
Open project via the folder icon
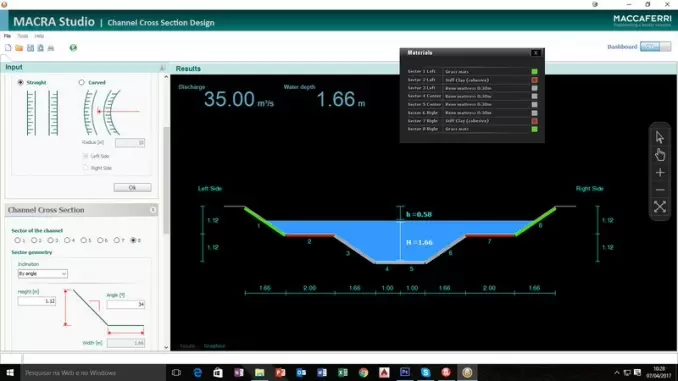(19, 48)
